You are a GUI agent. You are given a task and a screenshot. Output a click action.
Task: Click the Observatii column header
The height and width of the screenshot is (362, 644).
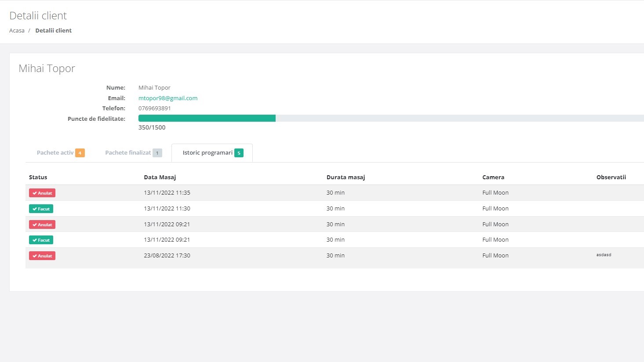(611, 177)
